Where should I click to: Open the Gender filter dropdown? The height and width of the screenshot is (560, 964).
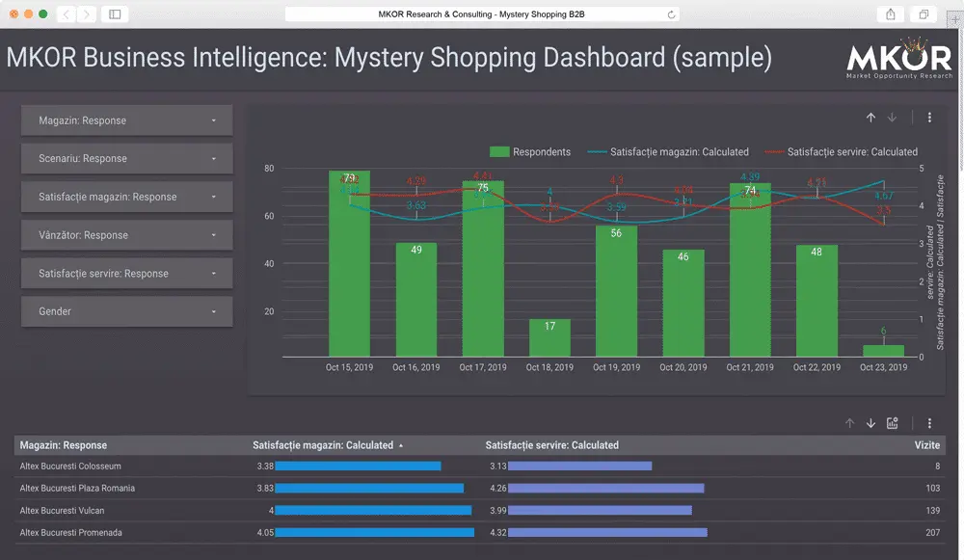tap(126, 311)
